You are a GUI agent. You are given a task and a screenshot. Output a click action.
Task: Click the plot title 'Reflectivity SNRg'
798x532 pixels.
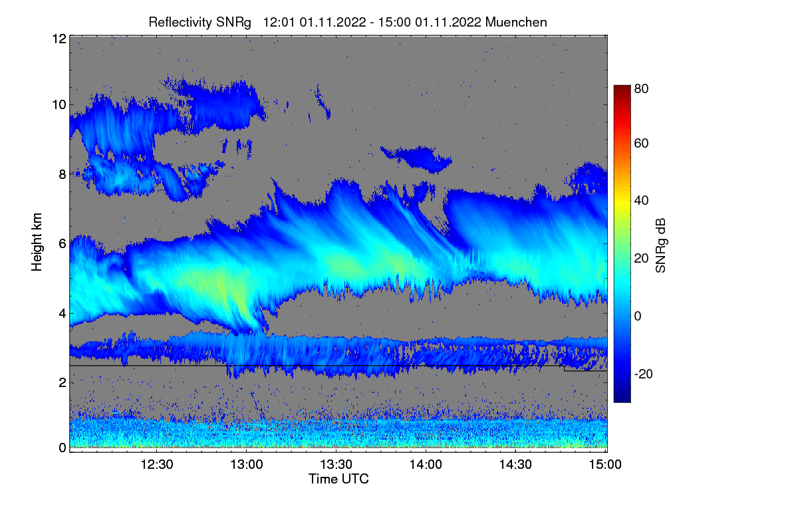(200, 22)
